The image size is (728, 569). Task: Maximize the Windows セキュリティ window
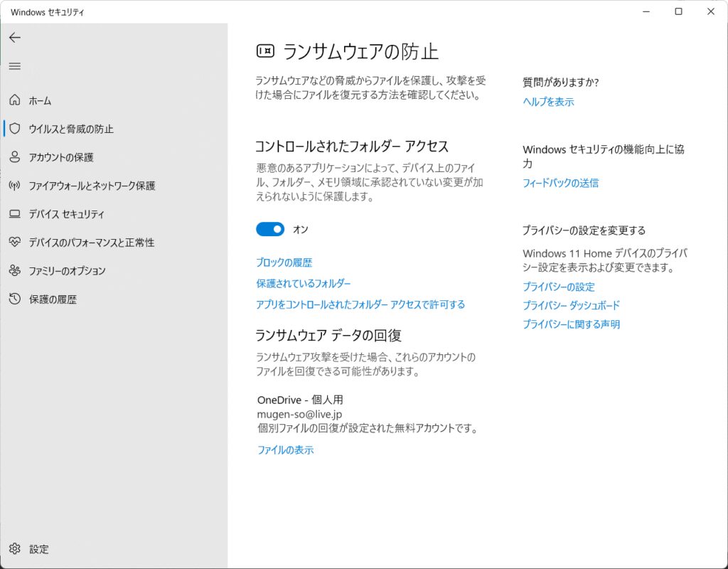pos(678,11)
